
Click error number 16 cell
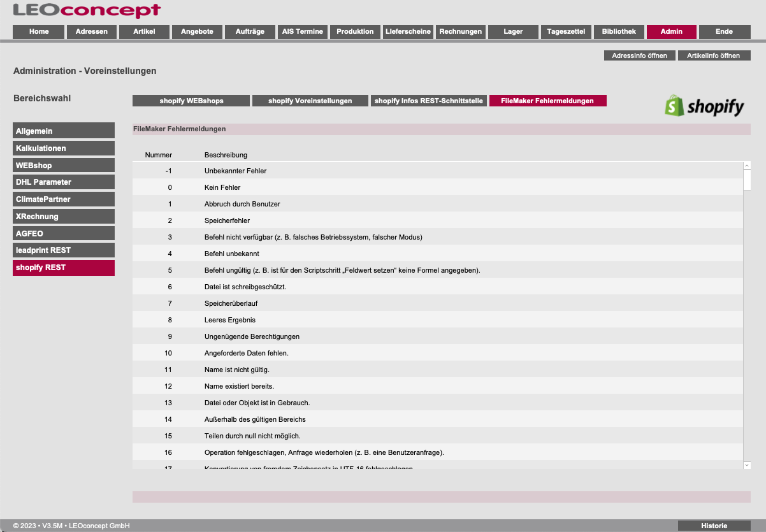168,452
